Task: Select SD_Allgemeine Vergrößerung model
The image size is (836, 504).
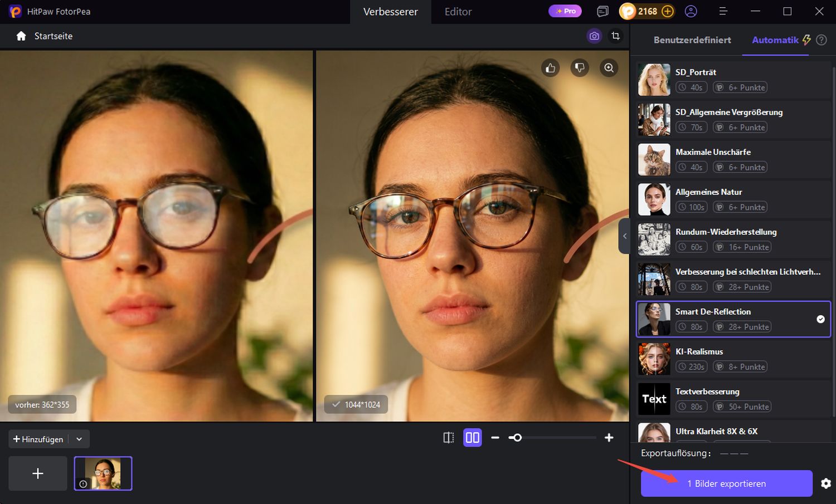Action: 733,120
